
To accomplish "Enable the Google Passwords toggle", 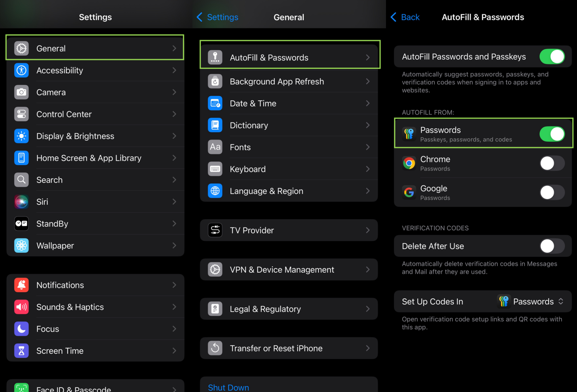I will pos(552,192).
